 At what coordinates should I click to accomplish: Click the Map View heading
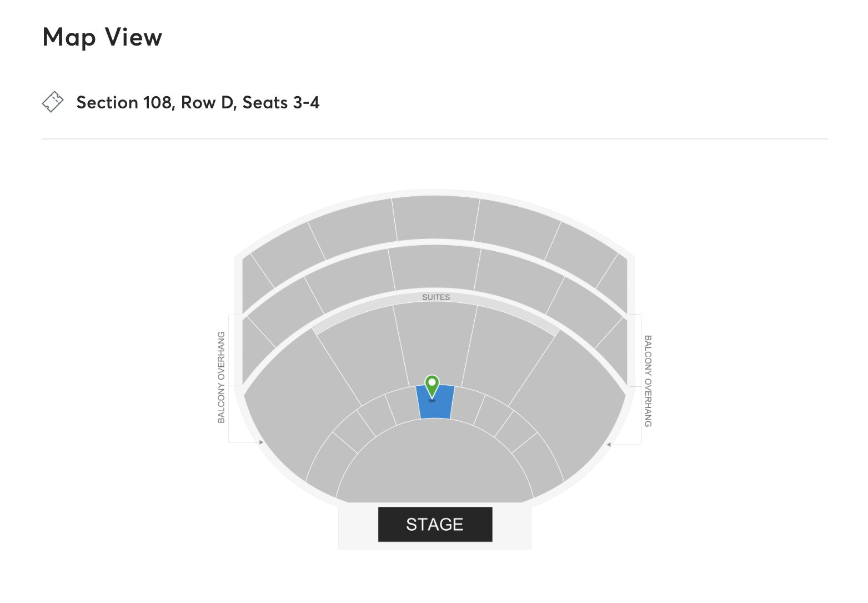click(102, 37)
